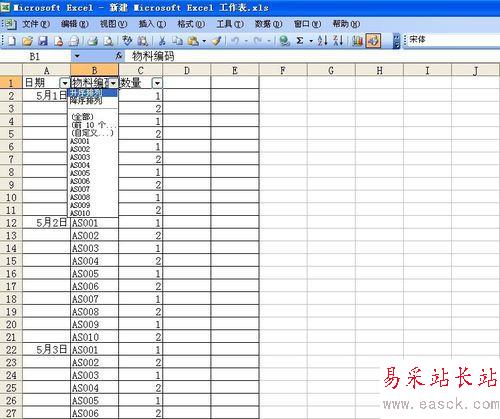
Task: Click cell containing 5月2日
Action: tap(46, 223)
